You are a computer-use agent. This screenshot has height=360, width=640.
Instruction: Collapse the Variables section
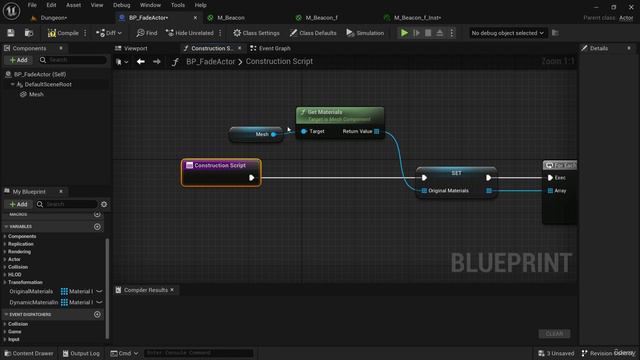pos(6,227)
